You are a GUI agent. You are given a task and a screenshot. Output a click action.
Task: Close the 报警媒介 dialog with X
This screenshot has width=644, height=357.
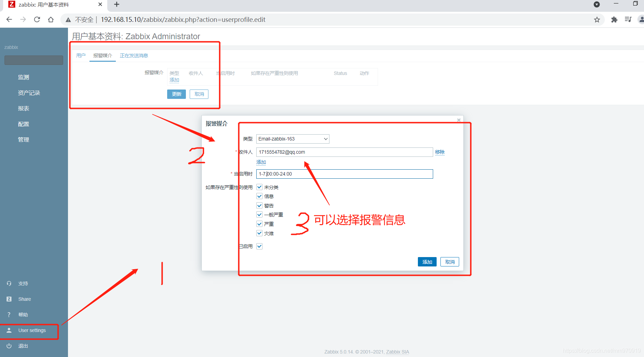[459, 120]
